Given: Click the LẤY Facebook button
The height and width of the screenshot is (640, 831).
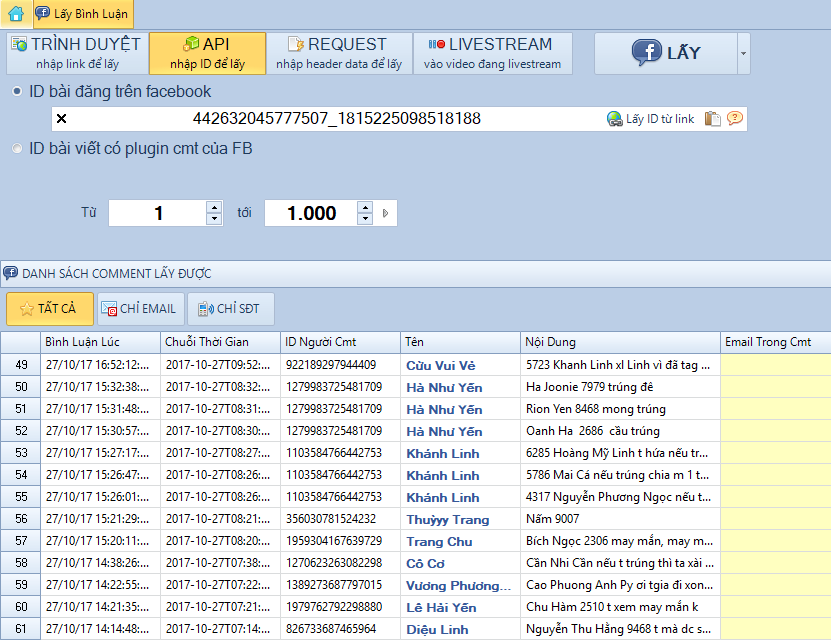Looking at the screenshot, I should (666, 53).
